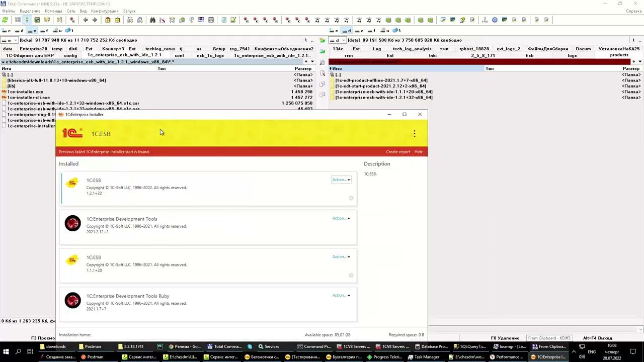
Task: Click the pack files gift icon
Action: (x=108, y=20)
